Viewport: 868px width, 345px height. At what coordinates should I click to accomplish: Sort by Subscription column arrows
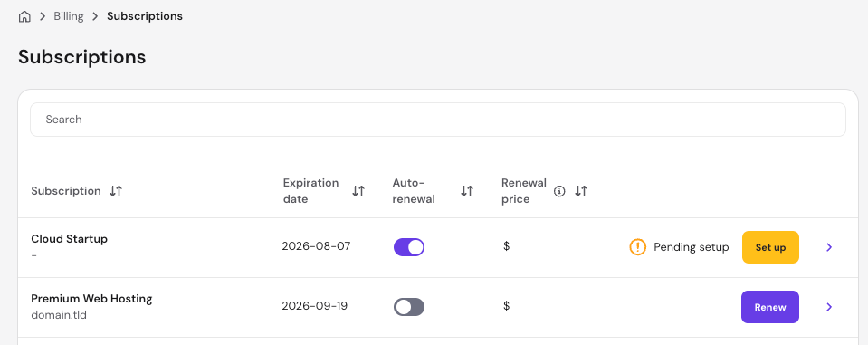coord(116,191)
